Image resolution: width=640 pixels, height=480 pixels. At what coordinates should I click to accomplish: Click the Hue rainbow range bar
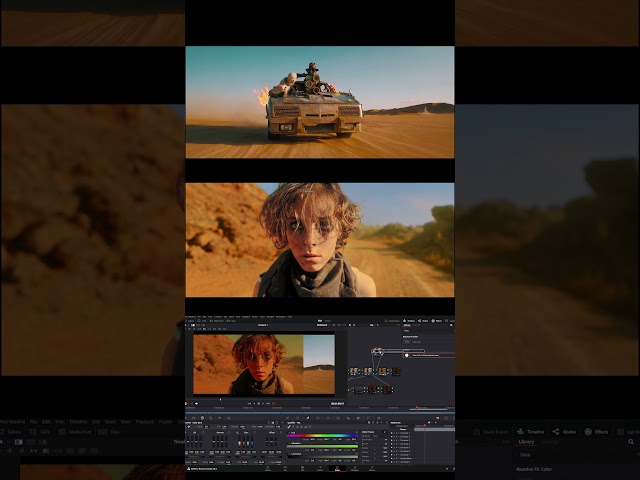coord(322,436)
